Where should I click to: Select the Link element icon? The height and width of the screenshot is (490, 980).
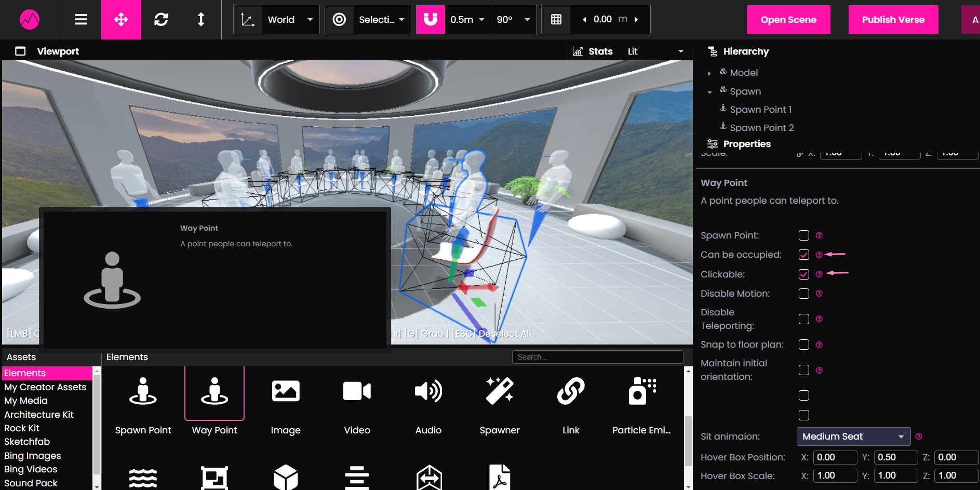click(571, 391)
